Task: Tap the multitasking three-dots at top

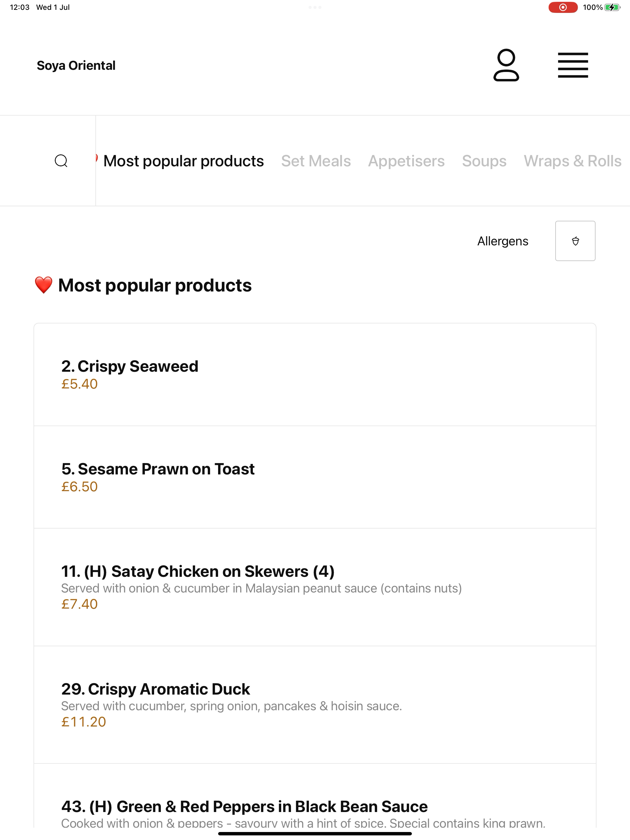Action: [x=315, y=7]
